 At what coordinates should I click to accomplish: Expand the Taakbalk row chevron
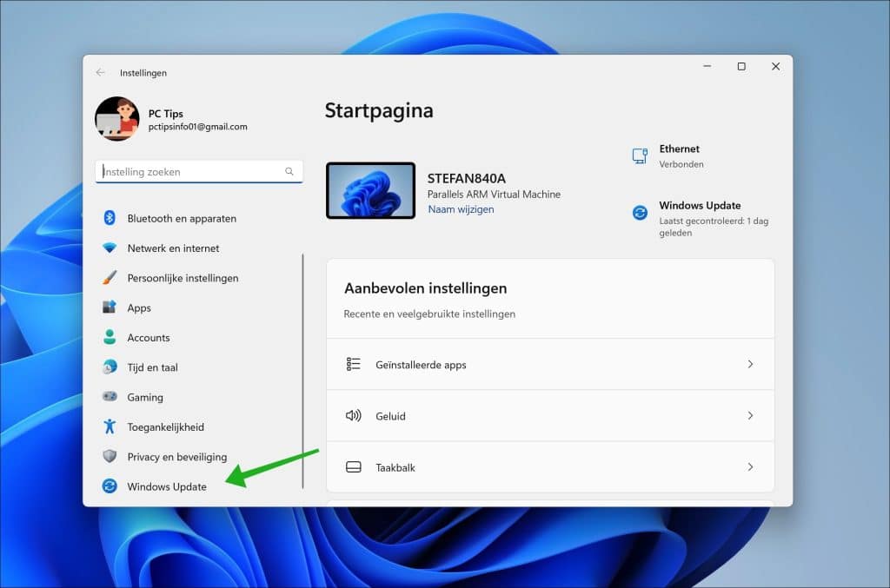click(750, 467)
